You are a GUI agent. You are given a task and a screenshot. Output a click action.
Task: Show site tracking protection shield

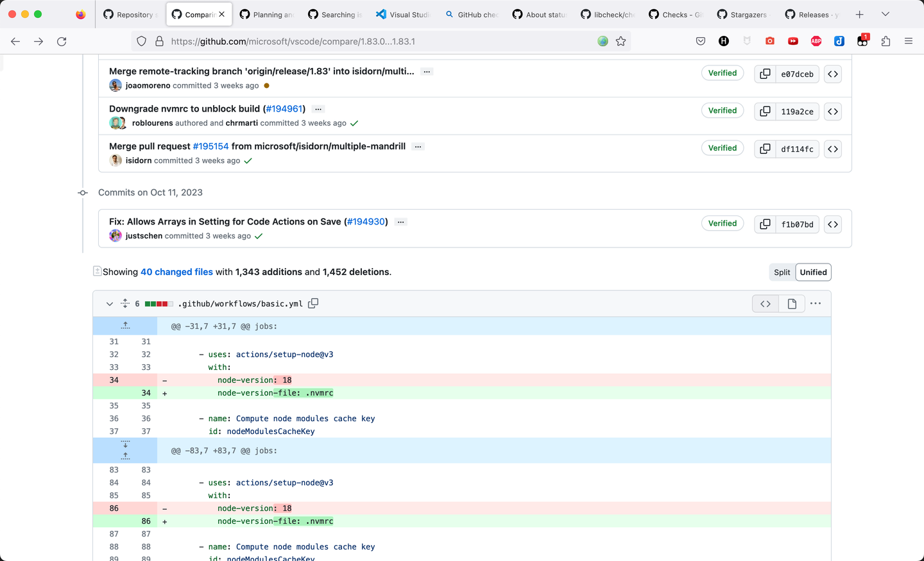[x=142, y=41]
